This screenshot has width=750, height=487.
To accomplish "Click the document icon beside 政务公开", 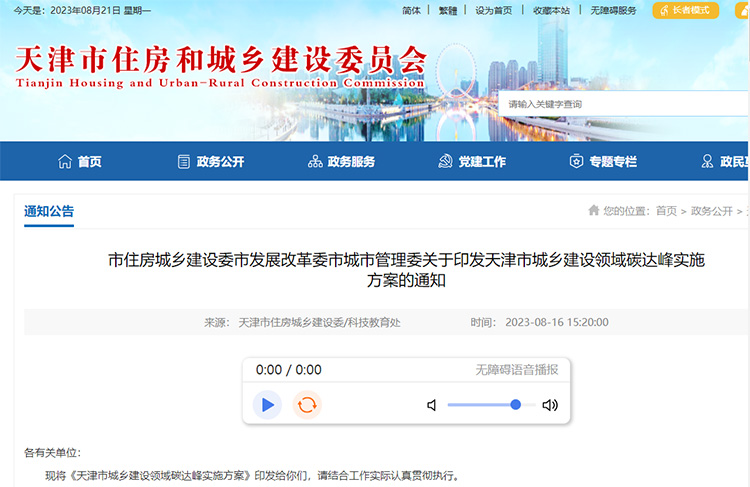I will (x=183, y=162).
